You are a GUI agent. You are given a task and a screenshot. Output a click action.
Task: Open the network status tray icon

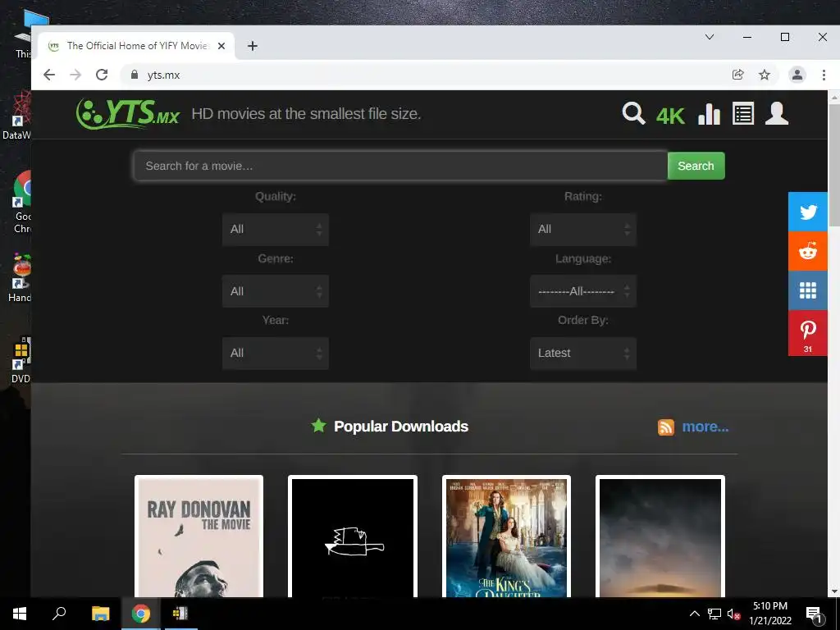pos(714,614)
